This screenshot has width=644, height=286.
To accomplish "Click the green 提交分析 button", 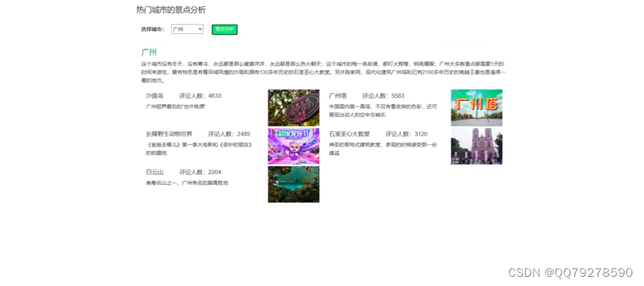I will coord(224,29).
